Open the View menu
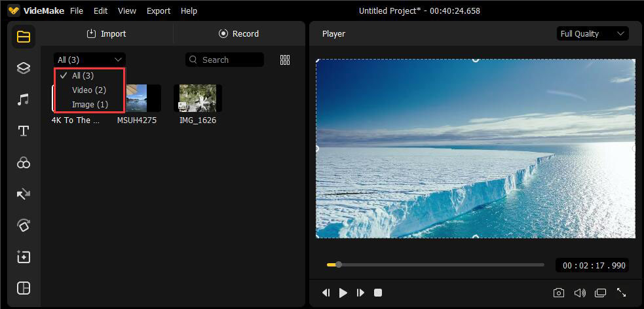 127,11
